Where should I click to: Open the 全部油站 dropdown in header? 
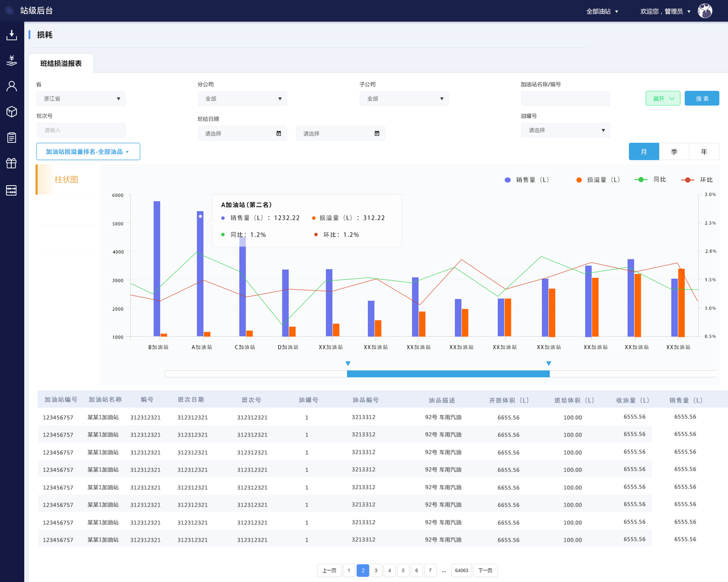(602, 11)
